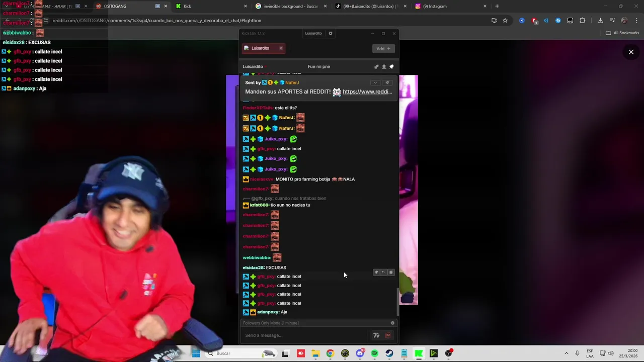Click the Send a message input field
This screenshot has height=362, width=644.
[x=305, y=335]
